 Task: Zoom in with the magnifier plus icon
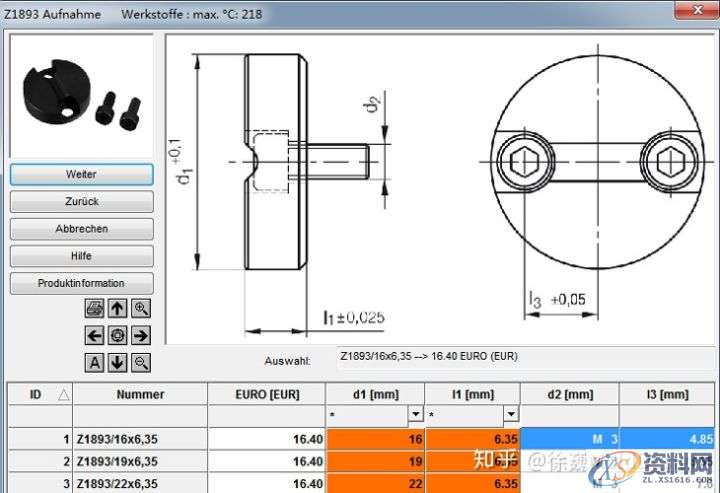[141, 309]
